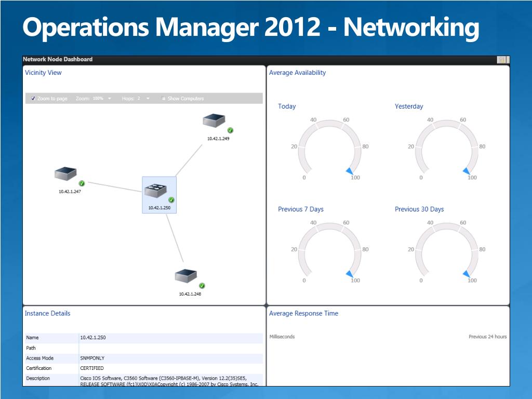Click the Yesterday availability gauge pointer
Image resolution: width=532 pixels, height=399 pixels.
click(x=467, y=170)
